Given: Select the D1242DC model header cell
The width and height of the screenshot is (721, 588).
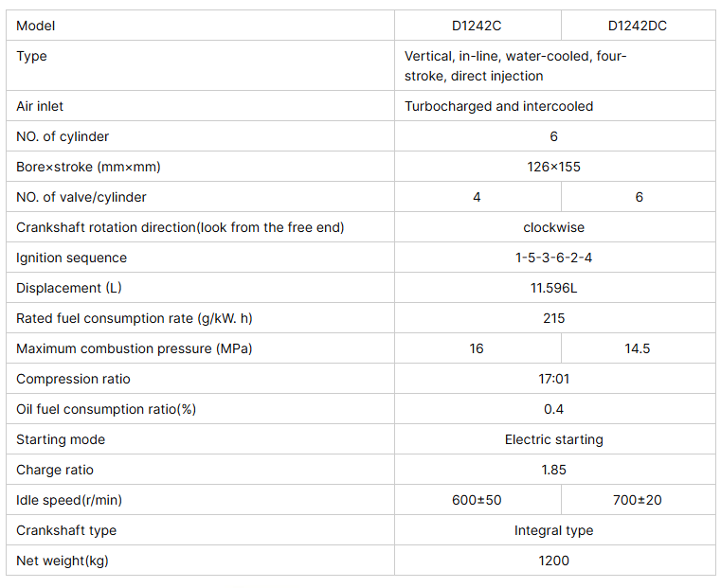Looking at the screenshot, I should [637, 26].
